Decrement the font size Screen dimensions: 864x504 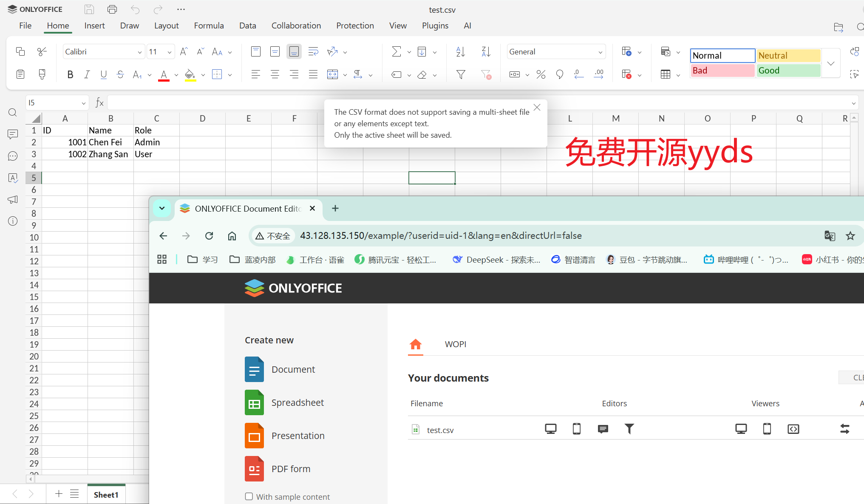(x=200, y=52)
